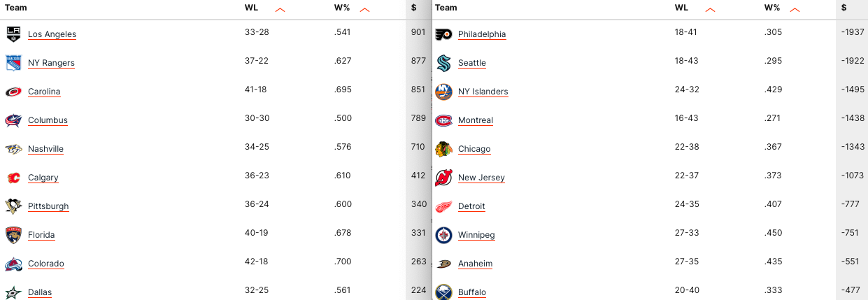Click the left table $ column header
Viewport: 868px width, 300px height.
[x=414, y=8]
